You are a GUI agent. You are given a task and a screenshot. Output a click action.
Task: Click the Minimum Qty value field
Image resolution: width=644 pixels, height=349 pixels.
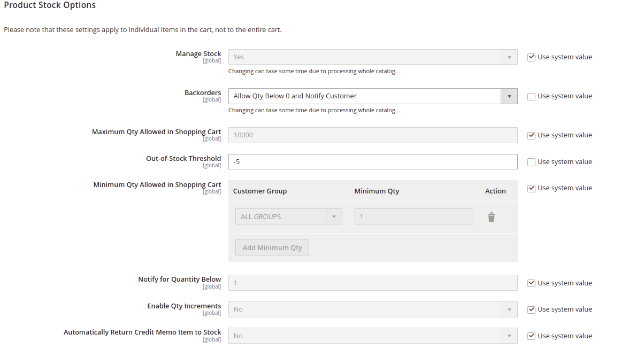[x=413, y=216]
